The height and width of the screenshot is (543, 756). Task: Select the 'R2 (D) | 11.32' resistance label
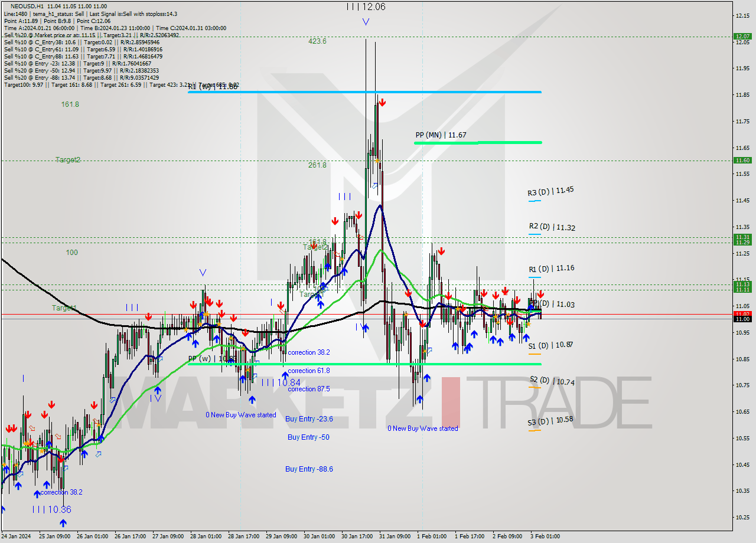[x=552, y=227]
